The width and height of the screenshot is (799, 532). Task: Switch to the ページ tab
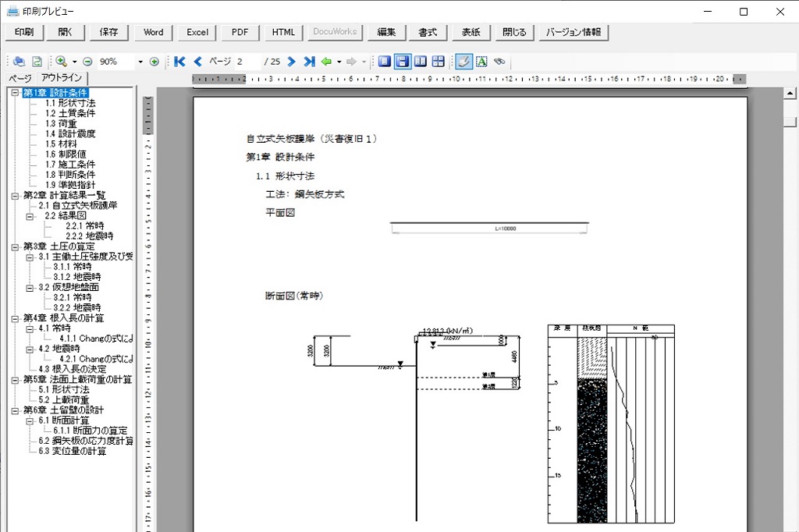(20, 79)
